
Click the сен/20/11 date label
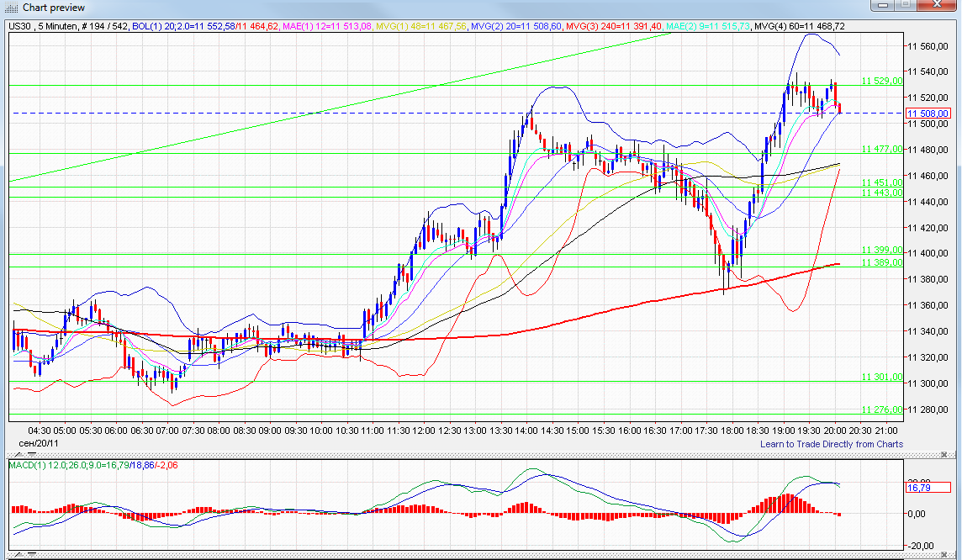[39, 443]
